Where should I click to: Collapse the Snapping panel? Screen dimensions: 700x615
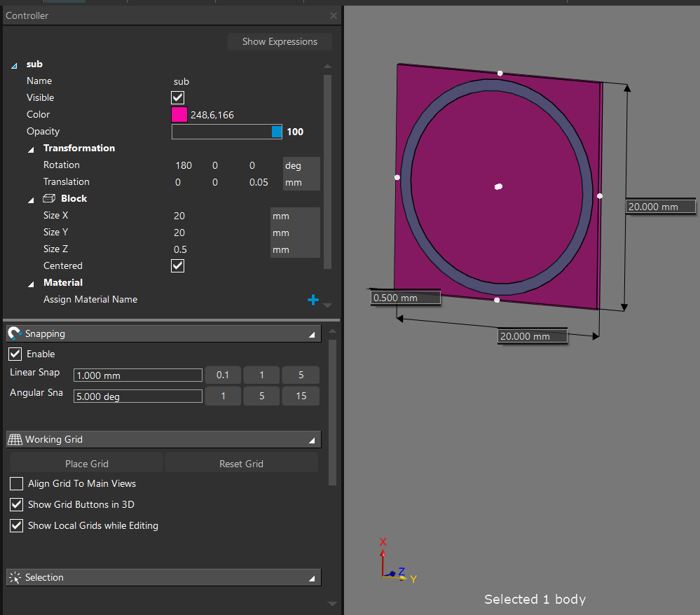[x=312, y=335]
